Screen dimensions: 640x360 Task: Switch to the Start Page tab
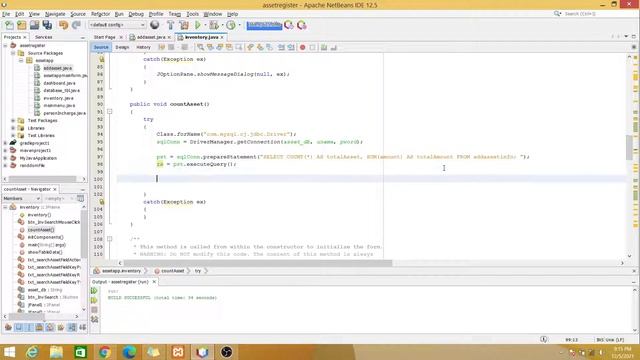point(105,37)
